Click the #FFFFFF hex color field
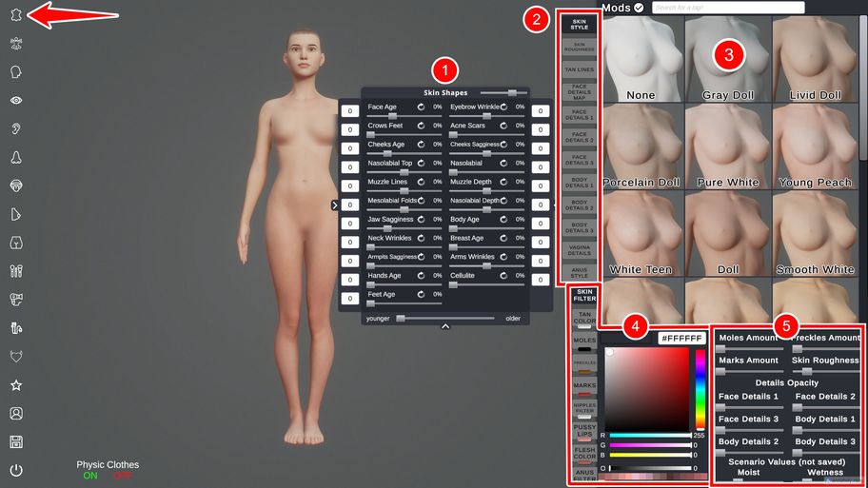This screenshot has width=868, height=488. [x=681, y=338]
